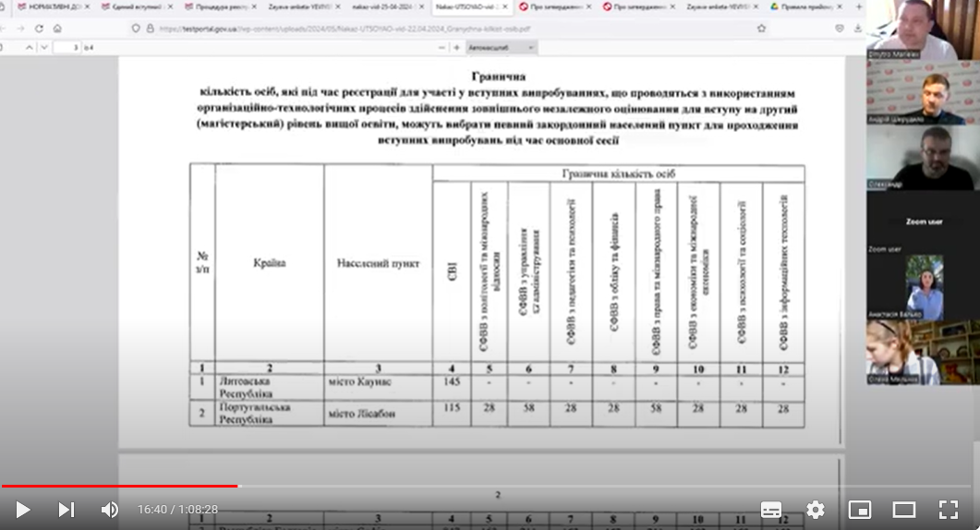Image resolution: width=980 pixels, height=530 pixels.
Task: Open the PDF zoom level dropdown
Action: click(x=502, y=47)
